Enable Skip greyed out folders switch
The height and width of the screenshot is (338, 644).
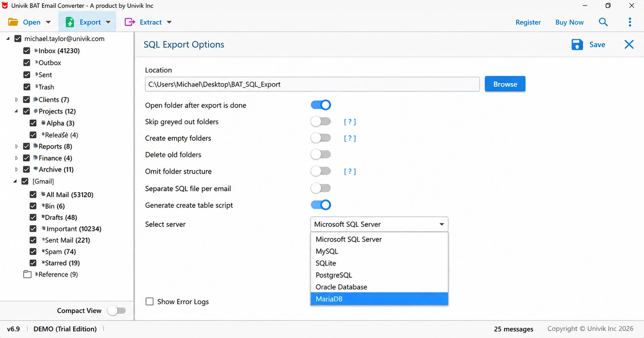pos(321,122)
